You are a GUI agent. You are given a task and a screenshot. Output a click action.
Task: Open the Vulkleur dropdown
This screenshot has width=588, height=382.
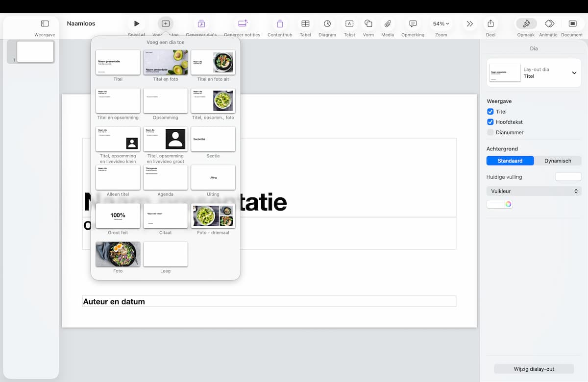(x=534, y=191)
